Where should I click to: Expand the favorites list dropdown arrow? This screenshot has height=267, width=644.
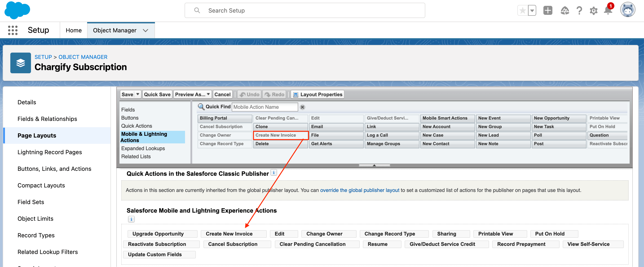(532, 11)
